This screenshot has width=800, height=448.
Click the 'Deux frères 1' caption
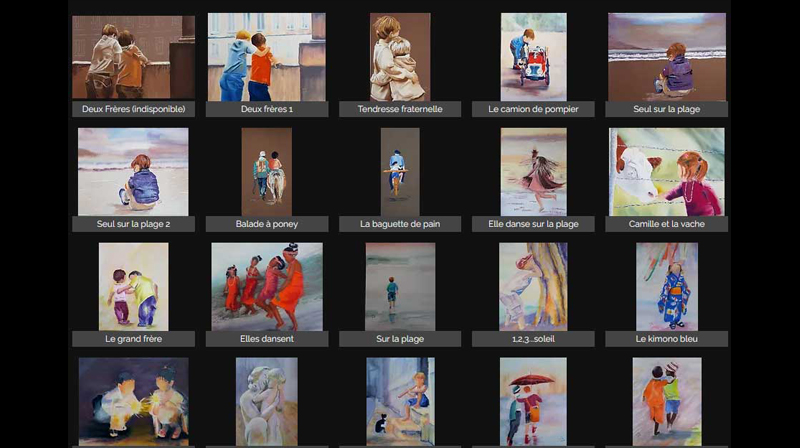coord(267,109)
